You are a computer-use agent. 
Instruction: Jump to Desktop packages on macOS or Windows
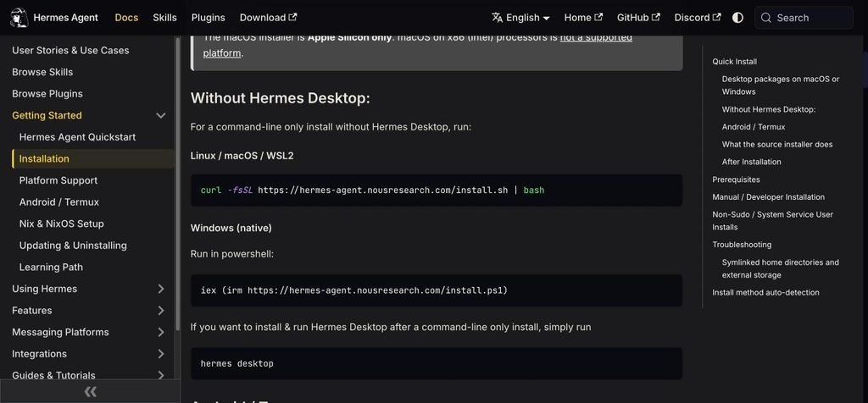tap(781, 86)
